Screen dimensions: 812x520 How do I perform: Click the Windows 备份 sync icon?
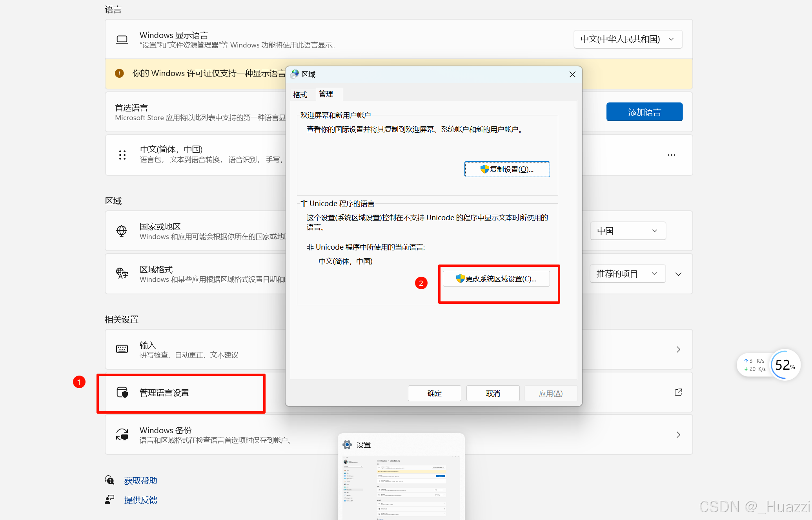click(122, 434)
